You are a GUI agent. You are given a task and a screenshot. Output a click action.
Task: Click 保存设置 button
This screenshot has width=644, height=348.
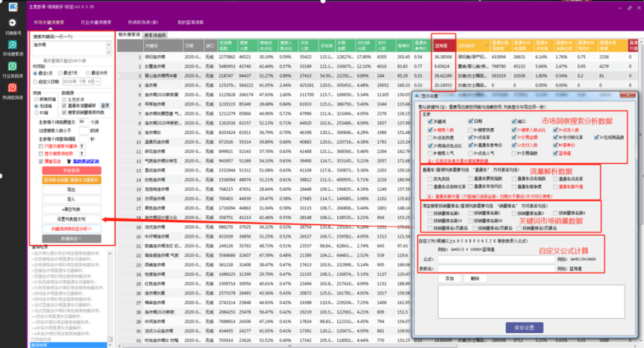pyautogui.click(x=524, y=328)
